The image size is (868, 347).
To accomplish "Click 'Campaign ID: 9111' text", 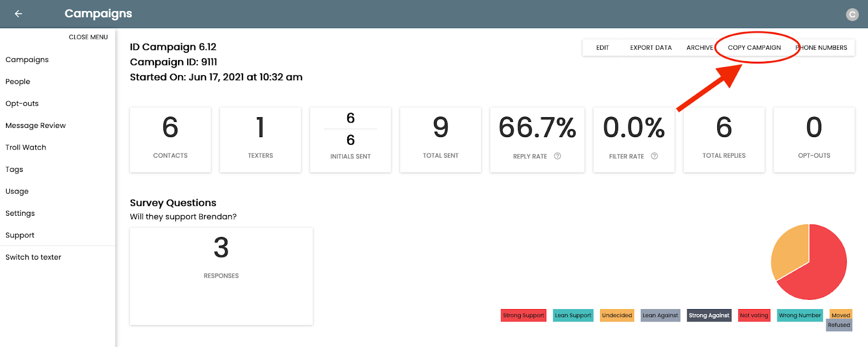I will tap(174, 62).
